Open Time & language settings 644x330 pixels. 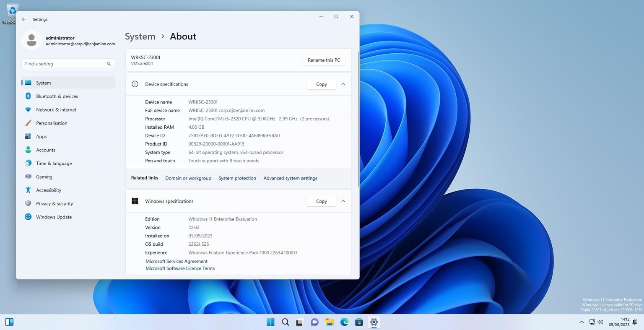coord(68,163)
